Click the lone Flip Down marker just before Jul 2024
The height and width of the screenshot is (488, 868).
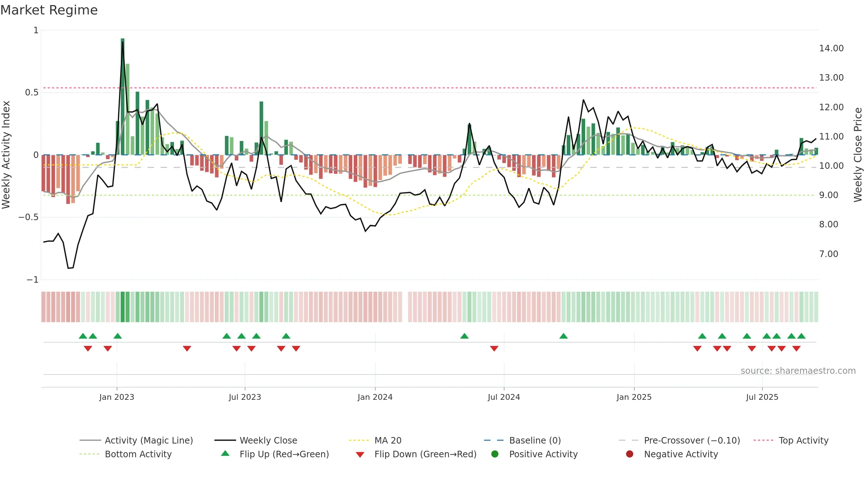point(494,348)
